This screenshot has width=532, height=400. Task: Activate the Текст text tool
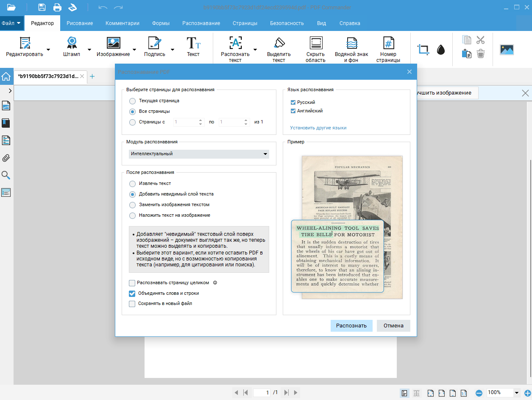(193, 47)
